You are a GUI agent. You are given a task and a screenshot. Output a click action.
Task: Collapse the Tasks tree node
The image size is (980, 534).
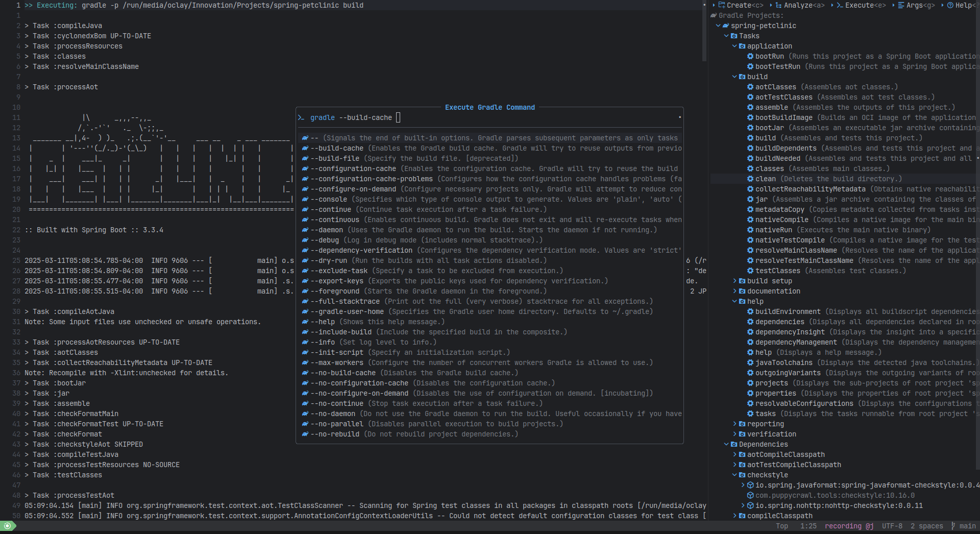coord(727,36)
